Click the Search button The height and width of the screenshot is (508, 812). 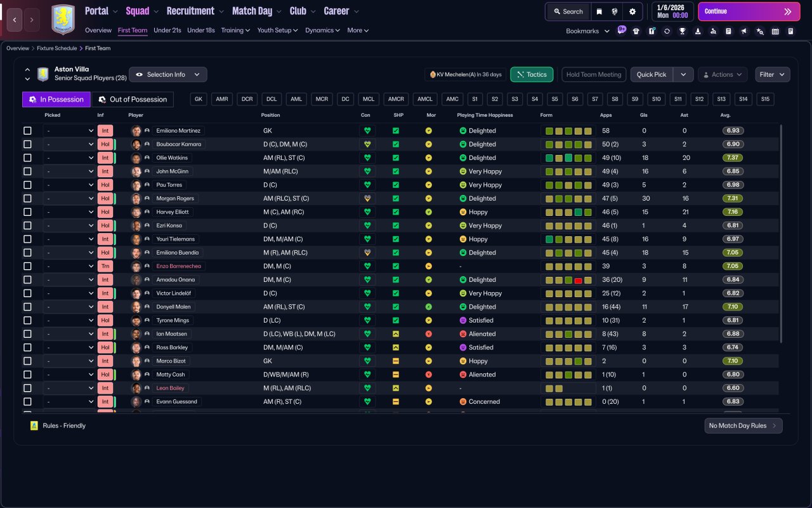point(567,11)
